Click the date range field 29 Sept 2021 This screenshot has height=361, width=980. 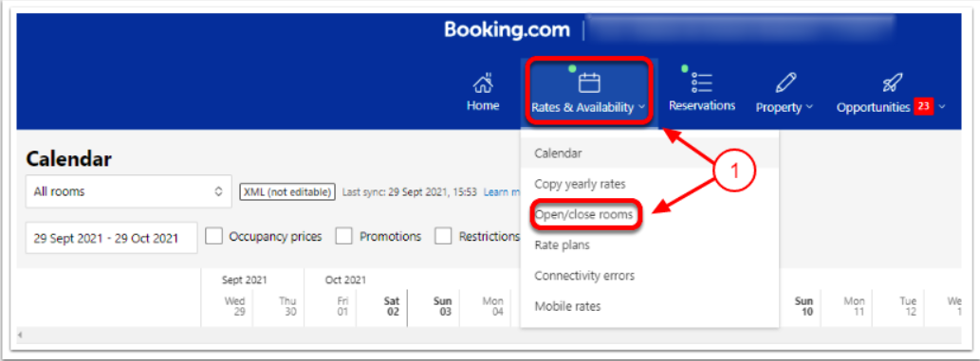coord(111,238)
